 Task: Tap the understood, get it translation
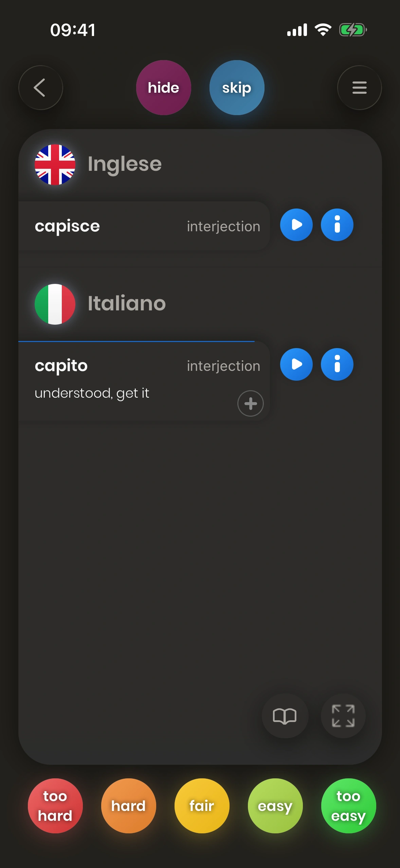(92, 393)
